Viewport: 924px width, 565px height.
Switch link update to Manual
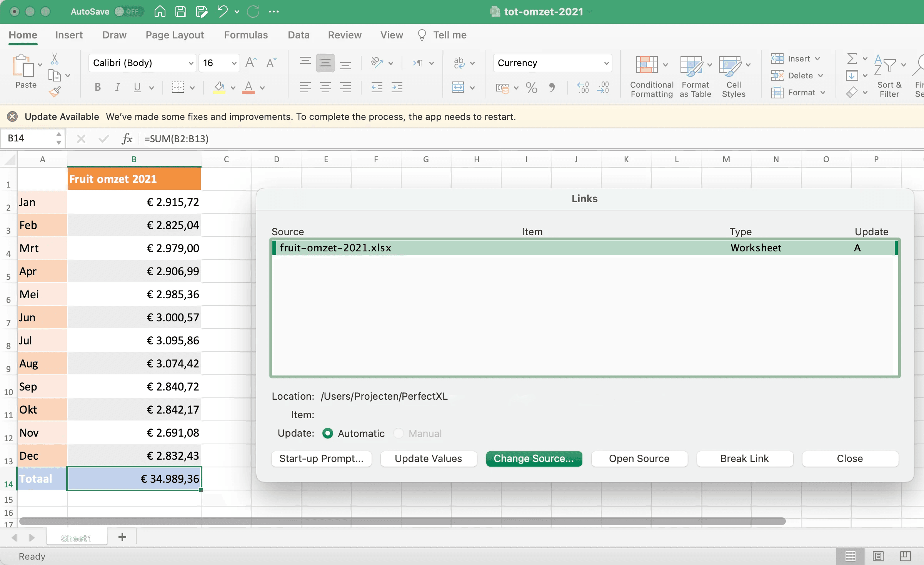(399, 433)
